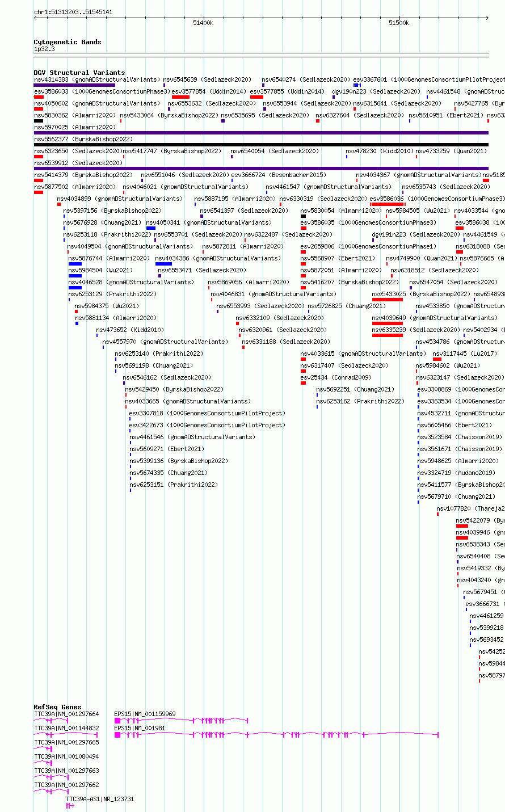Open variant nsv5433064 (ByrskaBishop2022)
The height and width of the screenshot is (812, 505).
pos(169,115)
